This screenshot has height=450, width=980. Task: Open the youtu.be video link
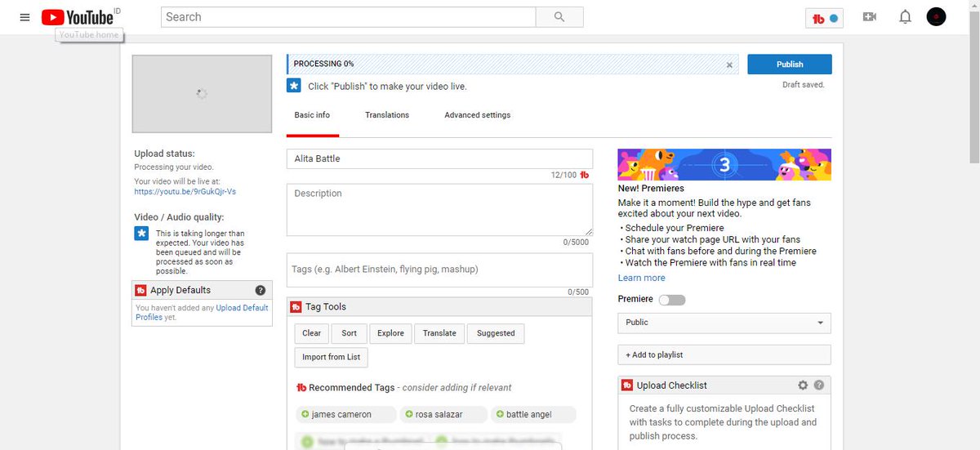click(x=185, y=192)
